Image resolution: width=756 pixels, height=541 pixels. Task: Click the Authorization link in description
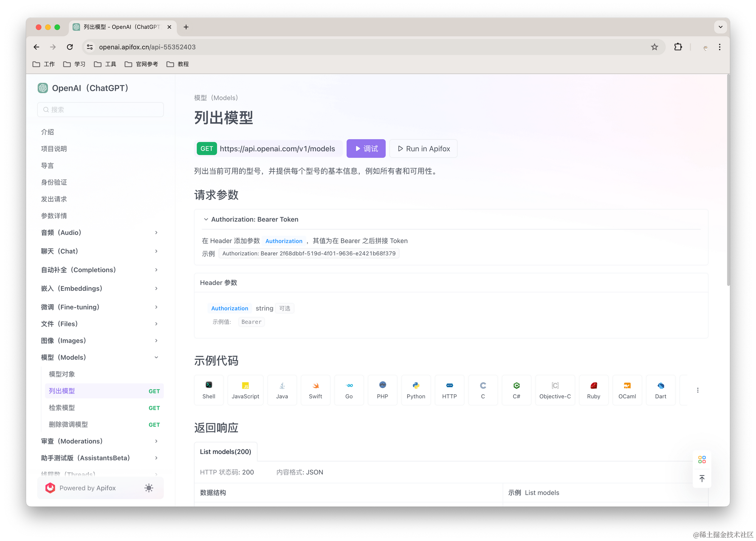coord(284,241)
